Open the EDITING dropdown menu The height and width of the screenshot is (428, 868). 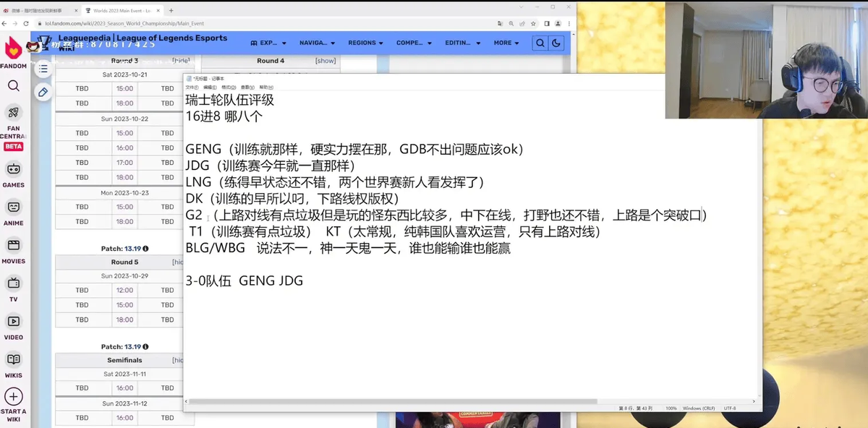click(462, 43)
